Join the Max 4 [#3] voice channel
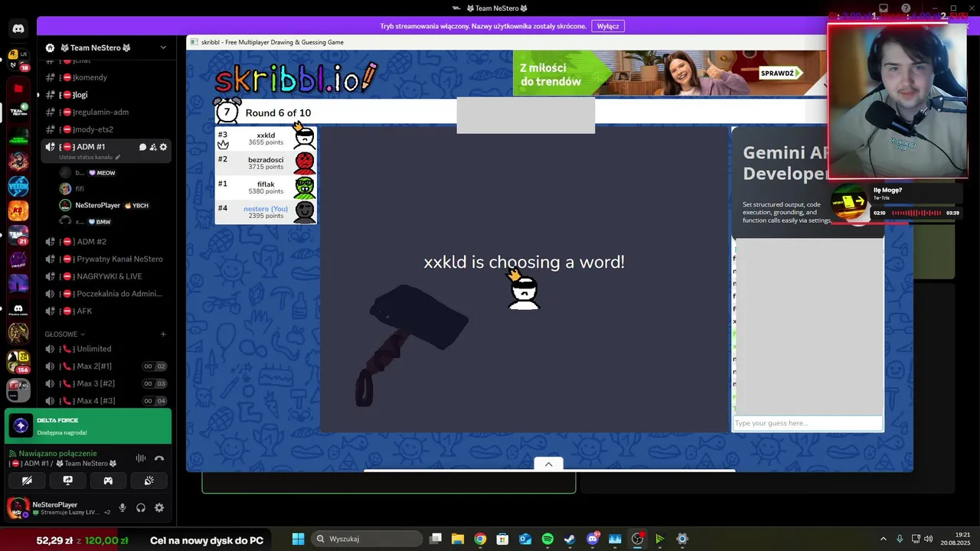 click(x=106, y=400)
